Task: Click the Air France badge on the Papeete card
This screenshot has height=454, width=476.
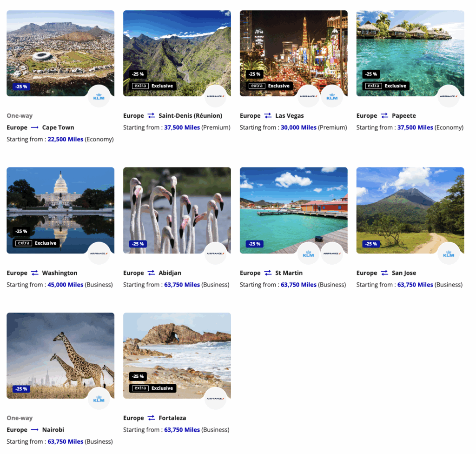Action: pyautogui.click(x=449, y=96)
